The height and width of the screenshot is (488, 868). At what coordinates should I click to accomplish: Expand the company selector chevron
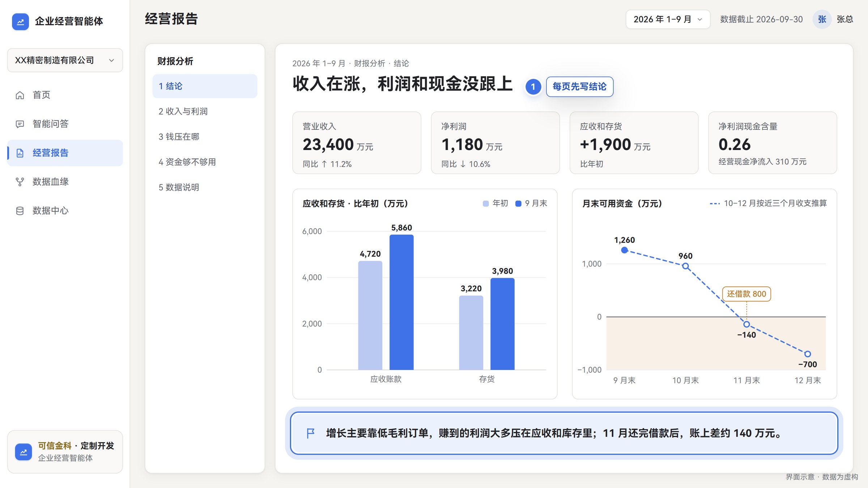(x=111, y=60)
